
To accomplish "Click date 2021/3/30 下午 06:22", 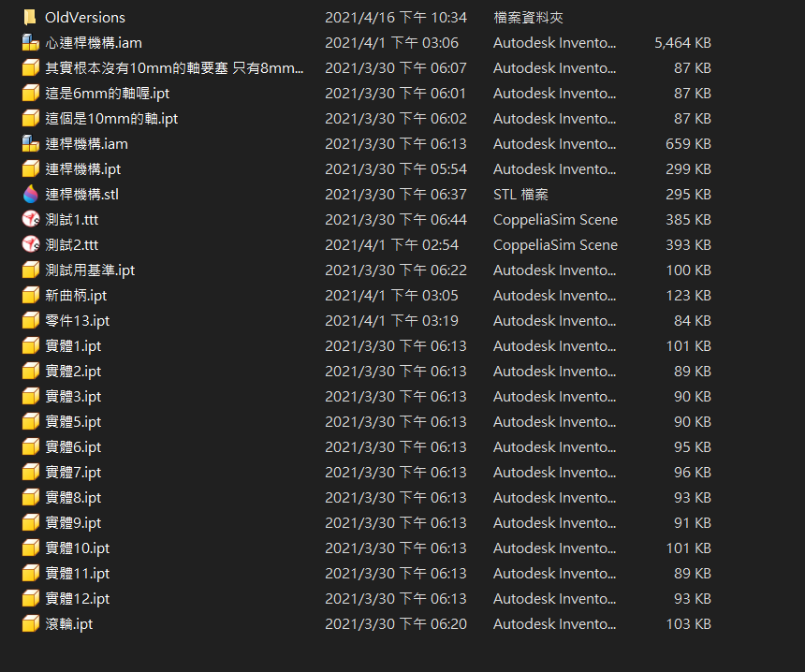I will coord(396,270).
